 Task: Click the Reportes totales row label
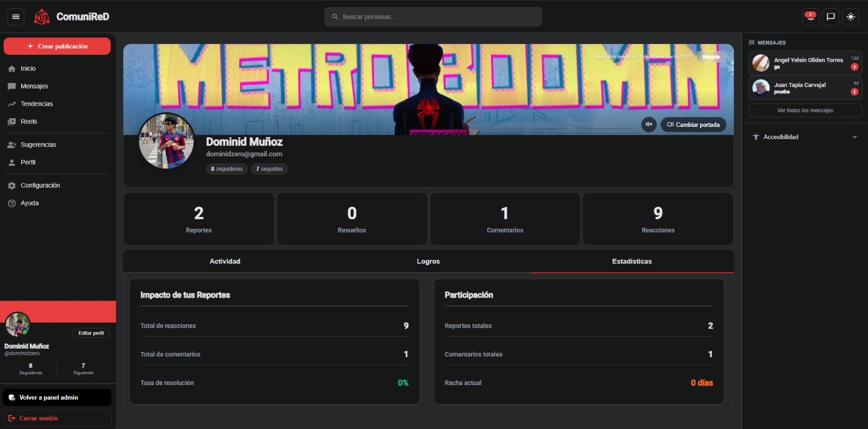468,326
